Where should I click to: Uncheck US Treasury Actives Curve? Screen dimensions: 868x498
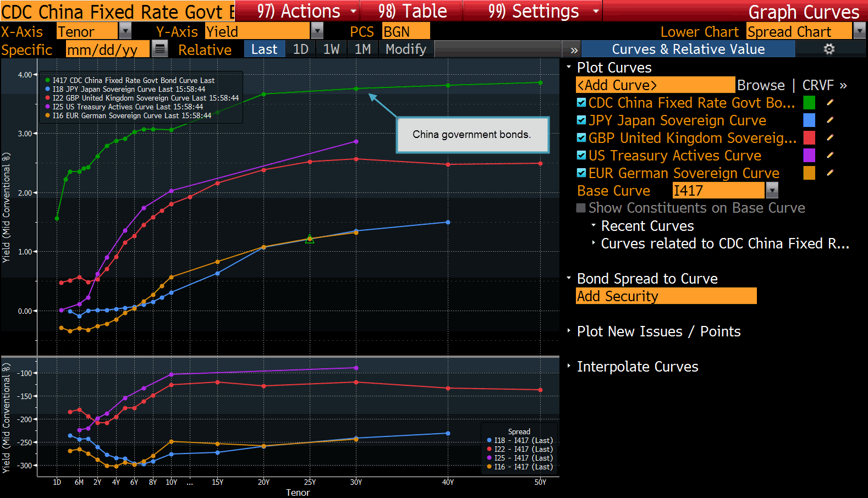click(x=581, y=155)
